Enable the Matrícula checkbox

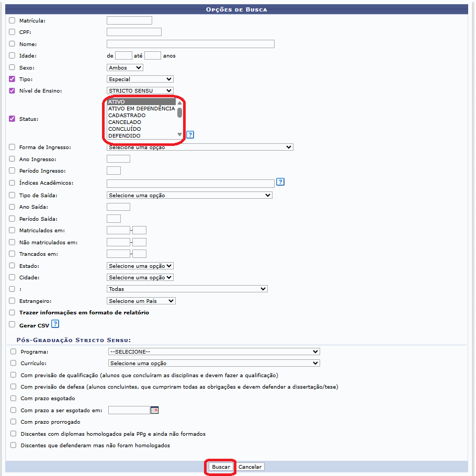coord(12,20)
